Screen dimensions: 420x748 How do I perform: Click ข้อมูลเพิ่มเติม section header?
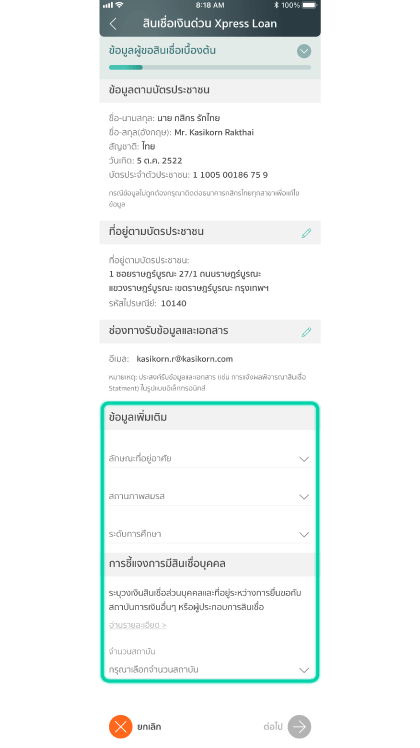(210, 417)
